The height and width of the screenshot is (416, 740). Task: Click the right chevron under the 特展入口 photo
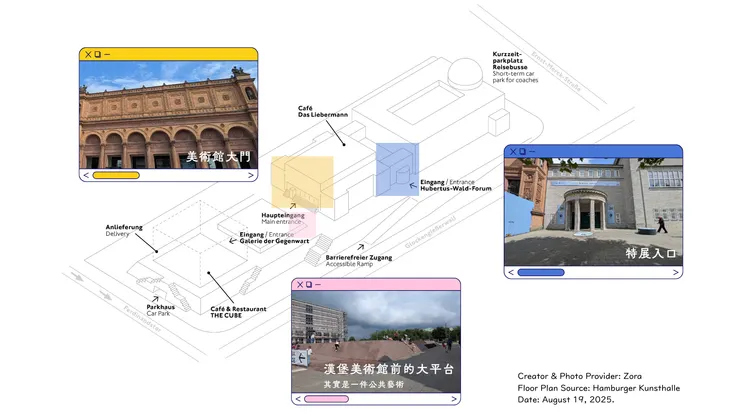[x=675, y=272]
